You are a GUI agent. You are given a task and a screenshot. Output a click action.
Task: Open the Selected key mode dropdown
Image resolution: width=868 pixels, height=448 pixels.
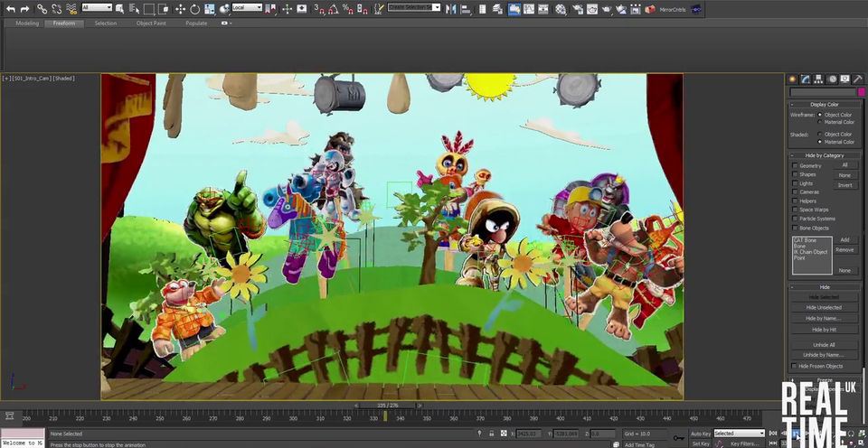[739, 434]
